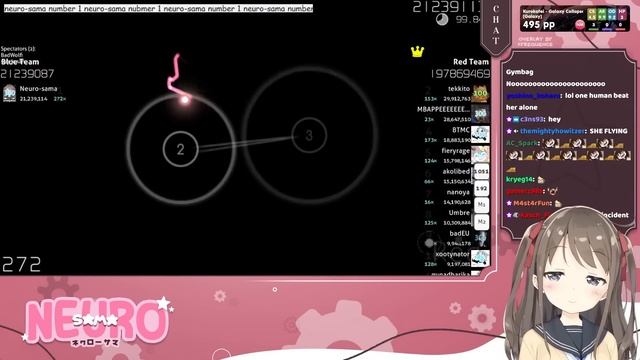640x360 pixels.
Task: Click the Spectators list label
Action: [18, 49]
